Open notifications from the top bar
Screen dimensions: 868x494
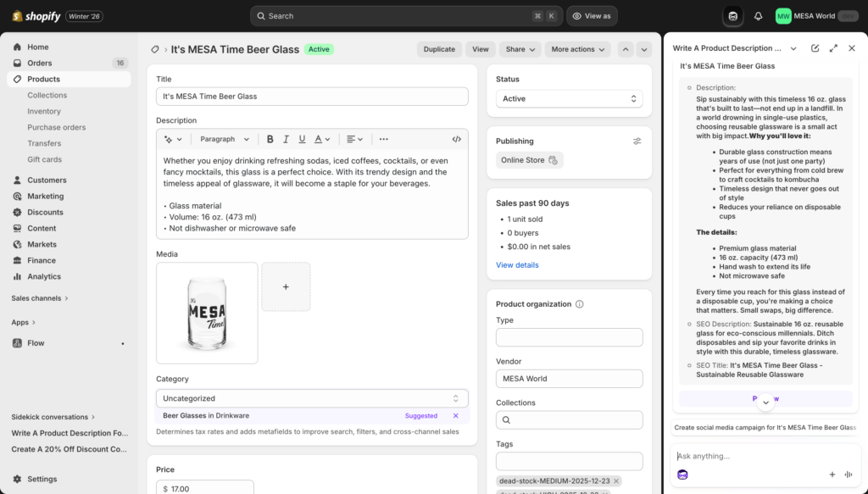click(759, 15)
